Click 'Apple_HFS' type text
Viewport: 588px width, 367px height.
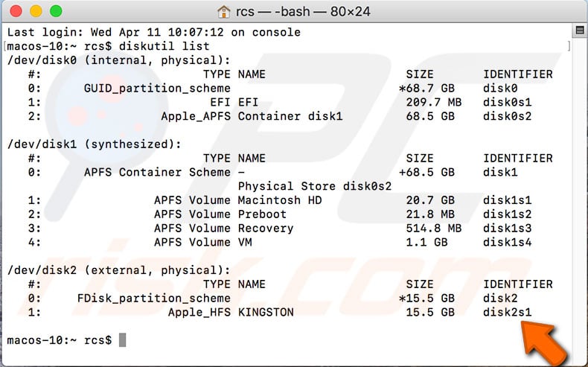(x=199, y=312)
